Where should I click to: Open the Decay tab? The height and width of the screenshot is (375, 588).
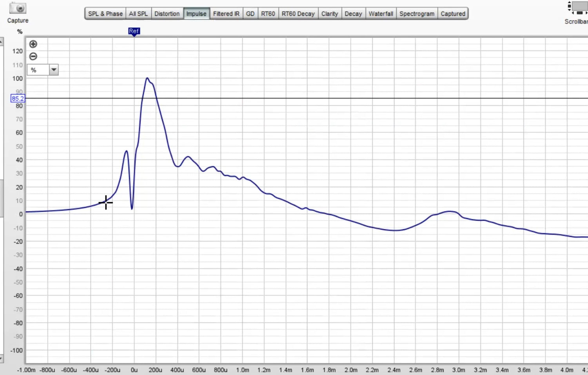(x=353, y=14)
